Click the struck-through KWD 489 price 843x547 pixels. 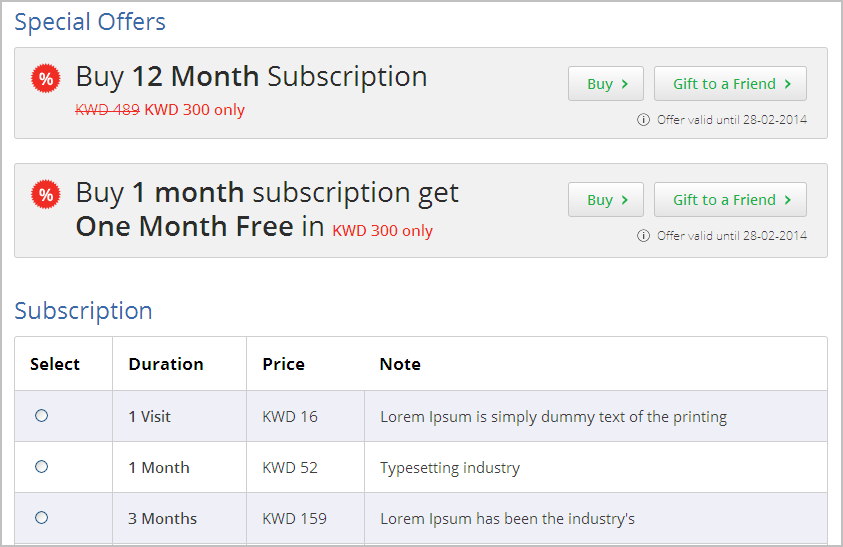tap(108, 110)
